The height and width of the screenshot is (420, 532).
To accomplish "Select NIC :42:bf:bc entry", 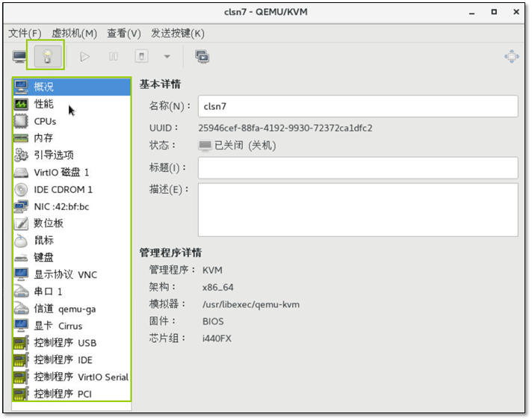I will coord(72,206).
